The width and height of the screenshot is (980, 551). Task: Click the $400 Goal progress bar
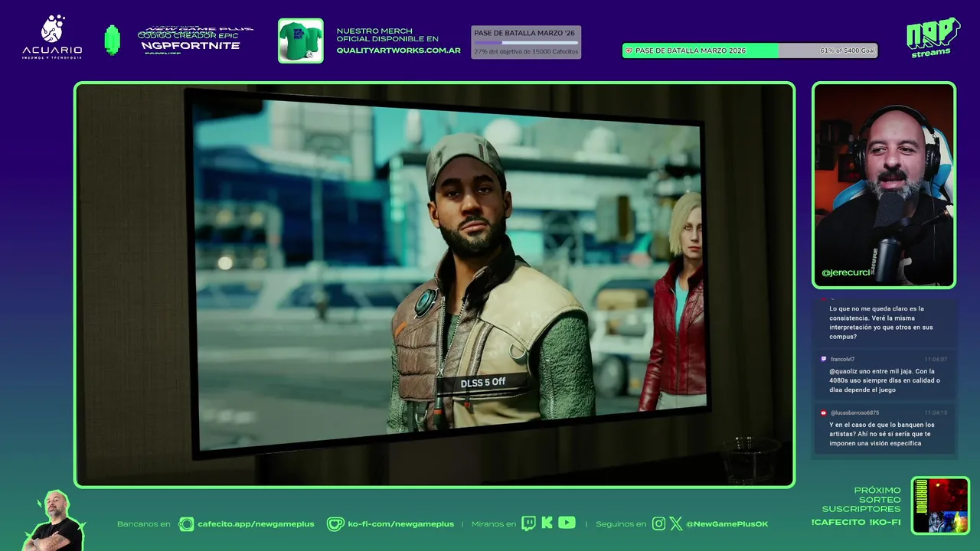point(750,51)
